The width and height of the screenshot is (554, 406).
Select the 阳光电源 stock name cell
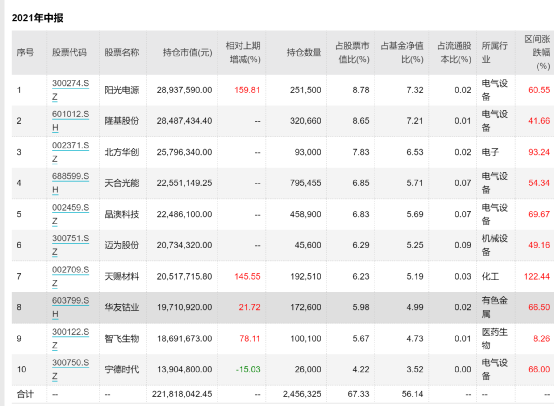[122, 90]
